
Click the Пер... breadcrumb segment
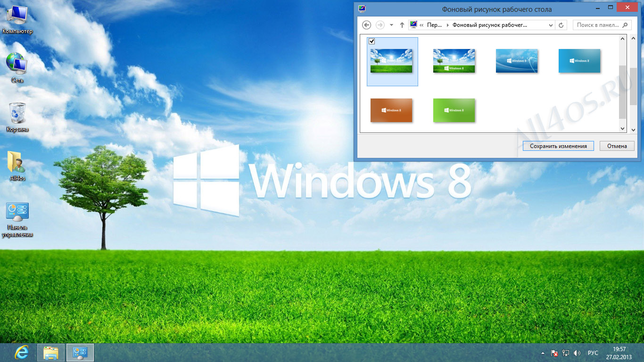point(434,25)
